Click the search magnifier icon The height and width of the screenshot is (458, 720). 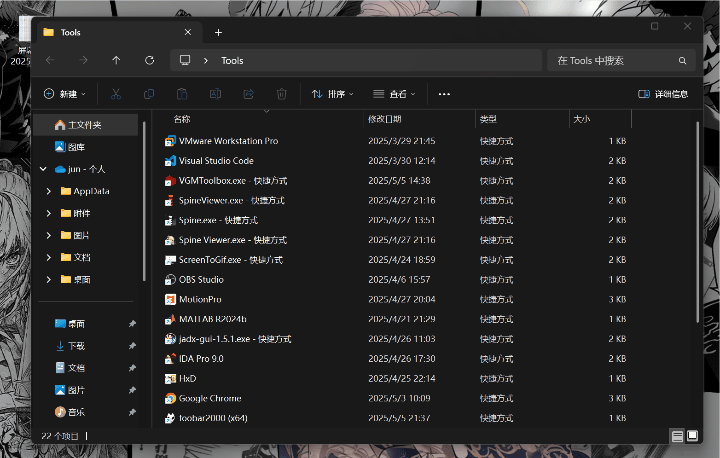point(682,61)
